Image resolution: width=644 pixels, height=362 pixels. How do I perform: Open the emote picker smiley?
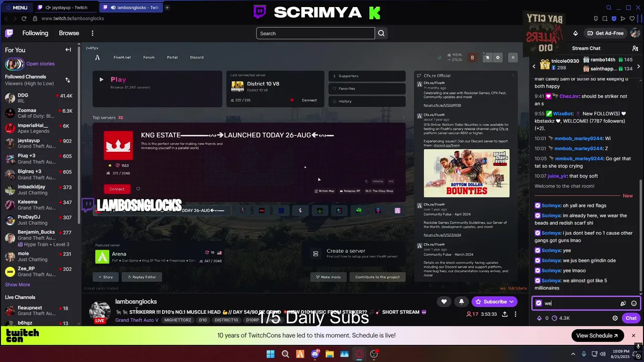(x=634, y=303)
